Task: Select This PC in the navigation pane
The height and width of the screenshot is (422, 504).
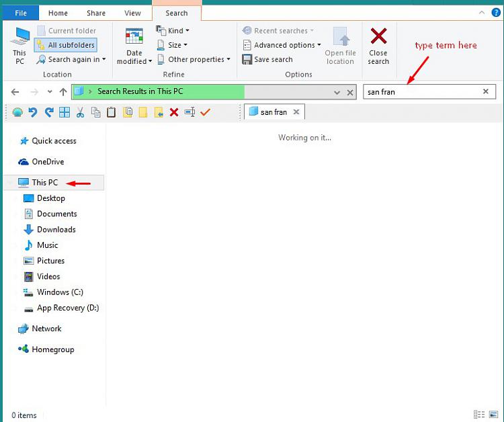Action: point(54,183)
